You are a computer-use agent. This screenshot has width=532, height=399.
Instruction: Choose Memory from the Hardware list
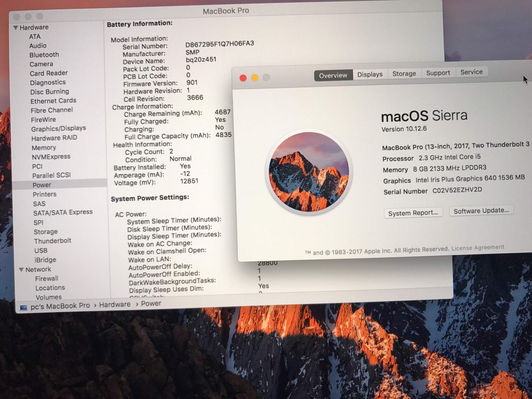pyautogui.click(x=44, y=148)
